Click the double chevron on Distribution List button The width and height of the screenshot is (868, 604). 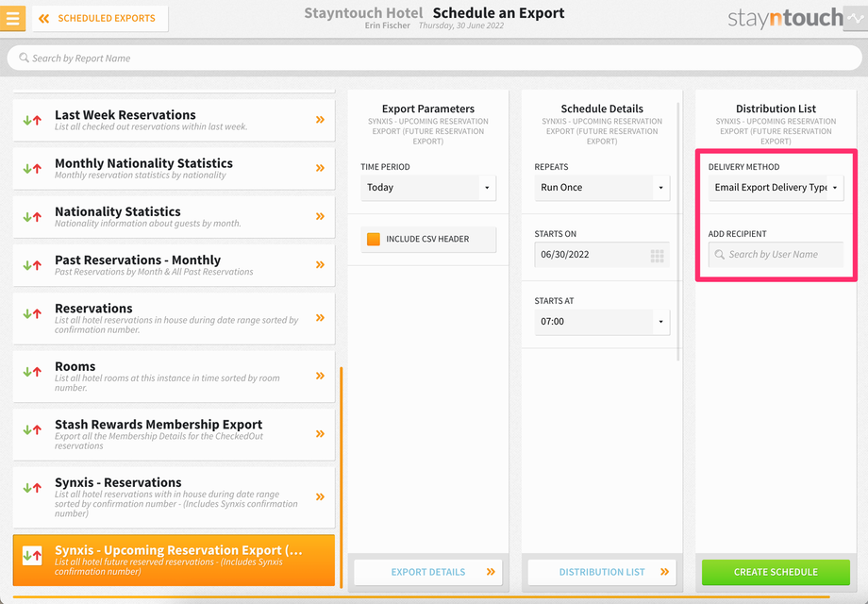click(664, 572)
